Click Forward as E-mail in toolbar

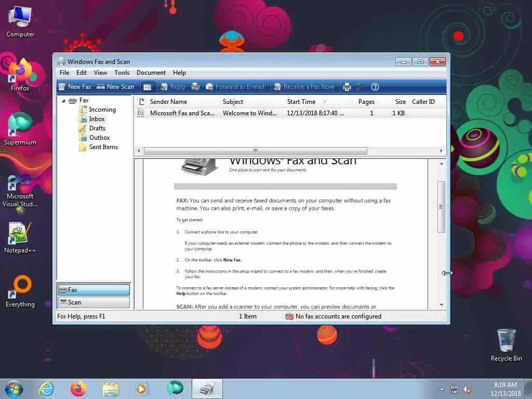tap(235, 87)
